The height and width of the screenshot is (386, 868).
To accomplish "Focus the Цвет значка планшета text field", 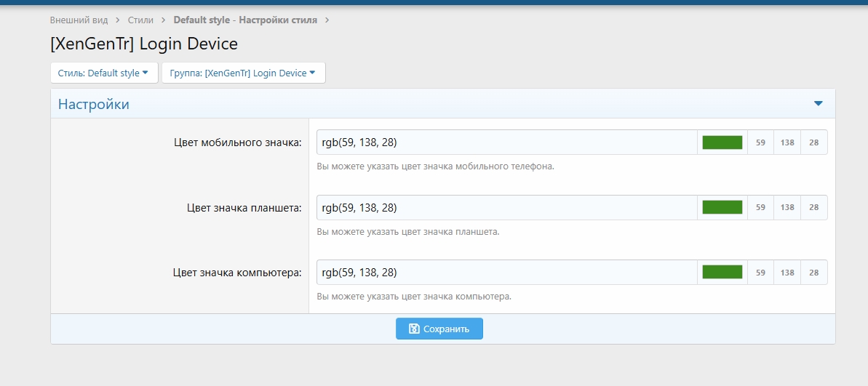I will [506, 207].
